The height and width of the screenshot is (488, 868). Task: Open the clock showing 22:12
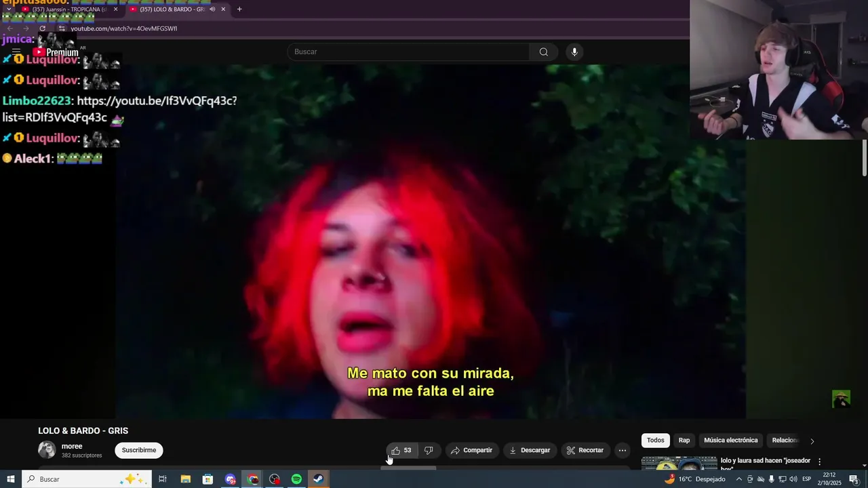[x=829, y=479]
